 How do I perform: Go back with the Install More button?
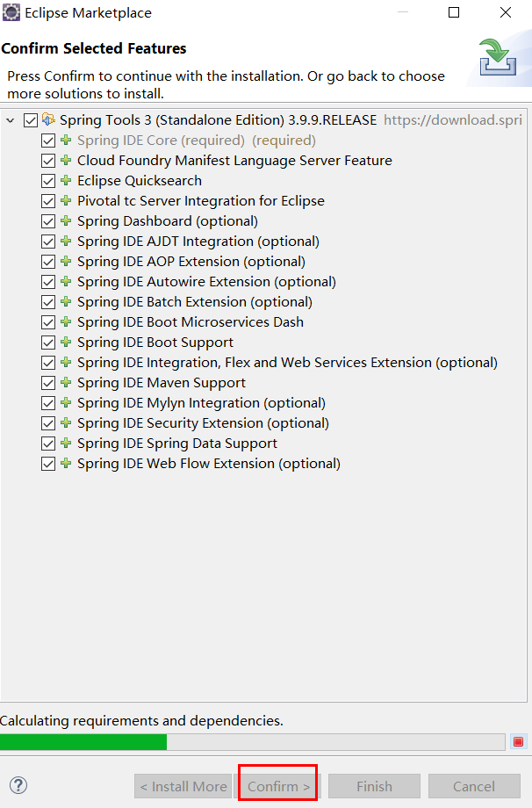pyautogui.click(x=183, y=786)
